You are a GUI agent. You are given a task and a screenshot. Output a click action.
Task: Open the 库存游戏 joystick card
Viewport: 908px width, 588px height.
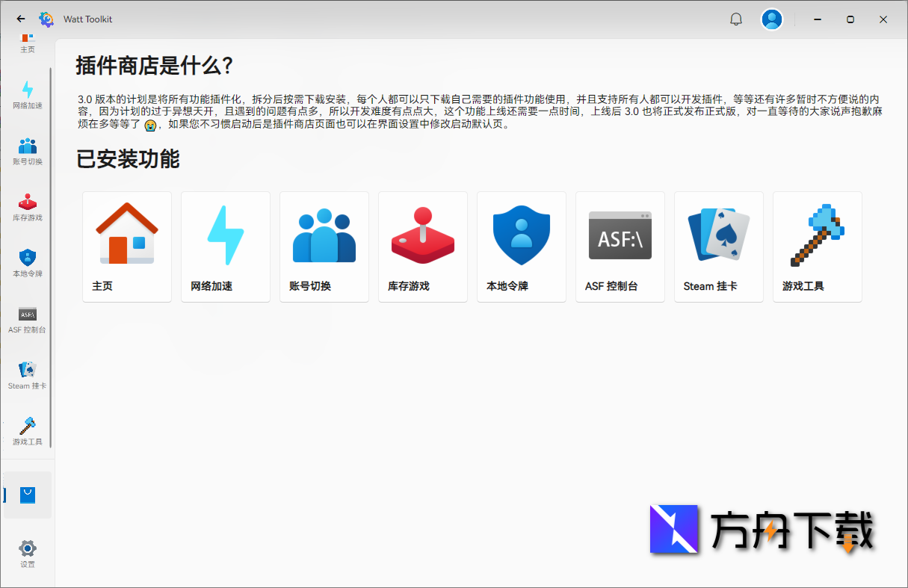(422, 247)
